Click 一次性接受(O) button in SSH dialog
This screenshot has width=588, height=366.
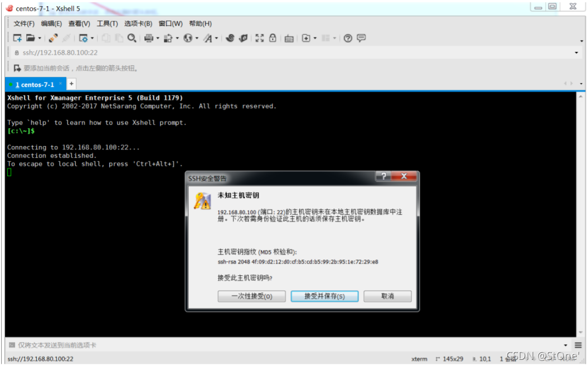(251, 296)
